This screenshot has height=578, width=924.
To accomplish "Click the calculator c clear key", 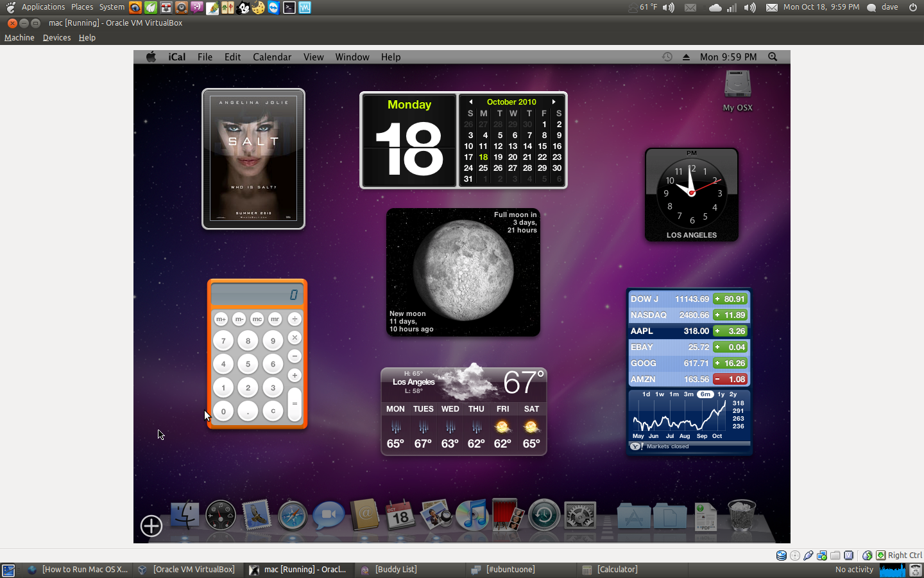I will click(273, 411).
